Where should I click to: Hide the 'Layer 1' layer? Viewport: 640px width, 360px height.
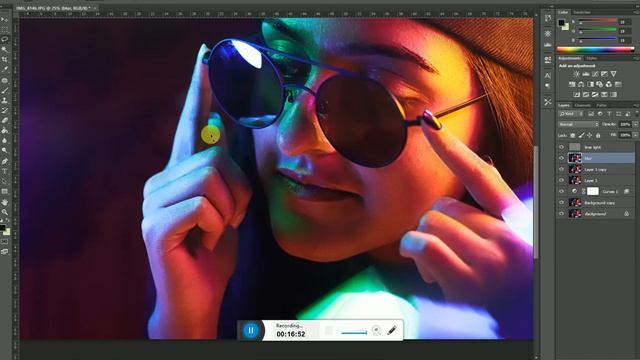click(562, 180)
